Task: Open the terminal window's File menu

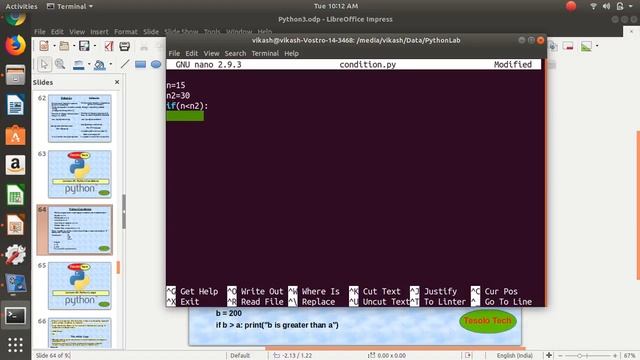Action: (174, 53)
